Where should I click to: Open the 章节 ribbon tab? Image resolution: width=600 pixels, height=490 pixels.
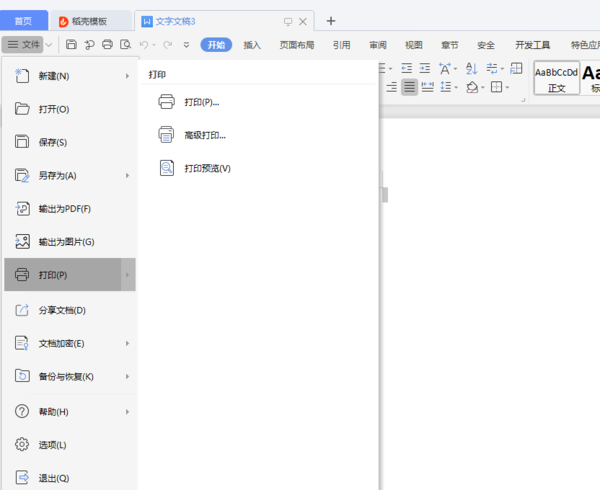pos(450,45)
